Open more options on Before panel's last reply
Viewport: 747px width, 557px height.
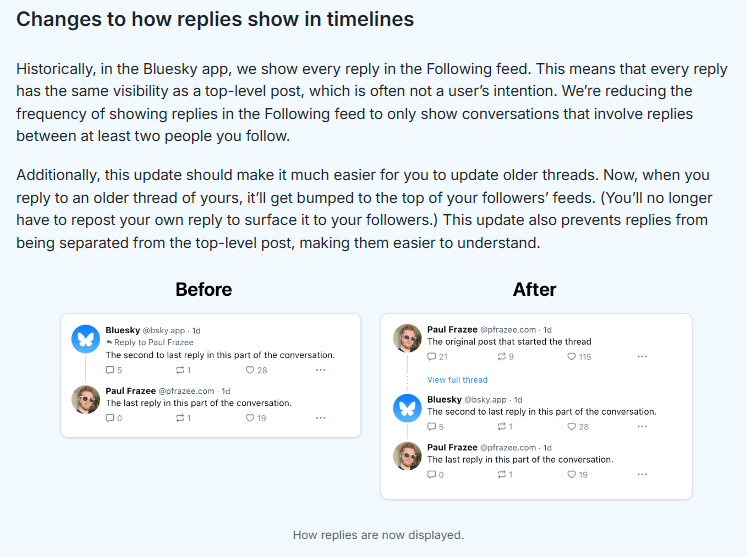click(x=321, y=418)
